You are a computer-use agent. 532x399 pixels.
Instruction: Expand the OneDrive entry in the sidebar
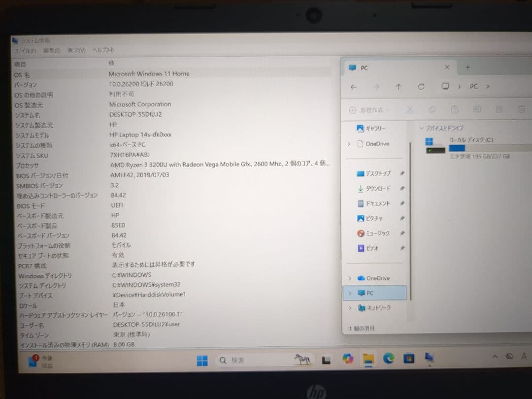349,144
